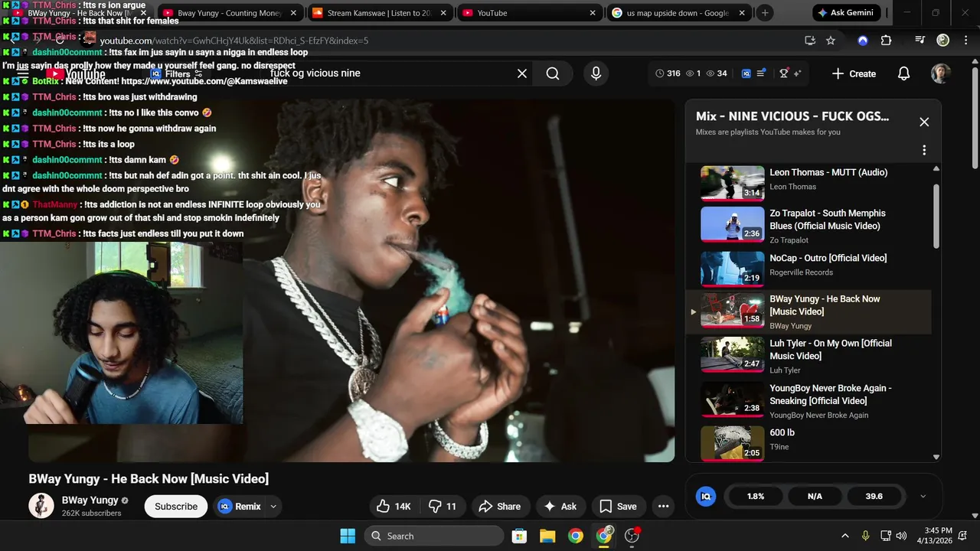Viewport: 980px width, 551px height.
Task: Open the Chrome profile avatar
Action: [943, 41]
